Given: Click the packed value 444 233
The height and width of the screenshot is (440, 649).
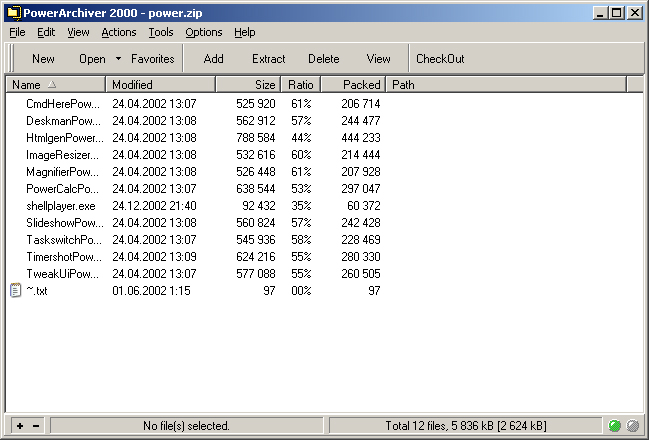Looking at the screenshot, I should pyautogui.click(x=361, y=137).
